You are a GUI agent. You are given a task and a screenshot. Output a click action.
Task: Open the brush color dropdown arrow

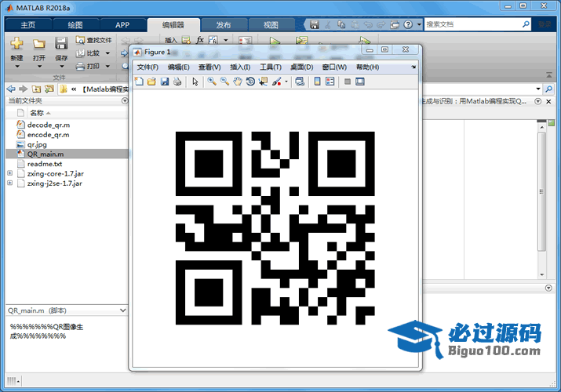(286, 82)
